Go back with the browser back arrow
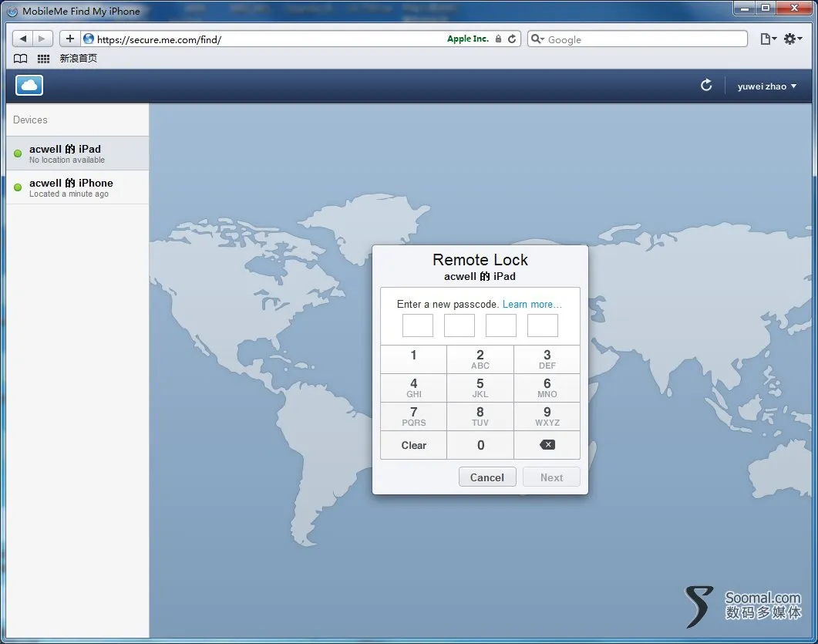818x644 pixels. click(x=22, y=39)
